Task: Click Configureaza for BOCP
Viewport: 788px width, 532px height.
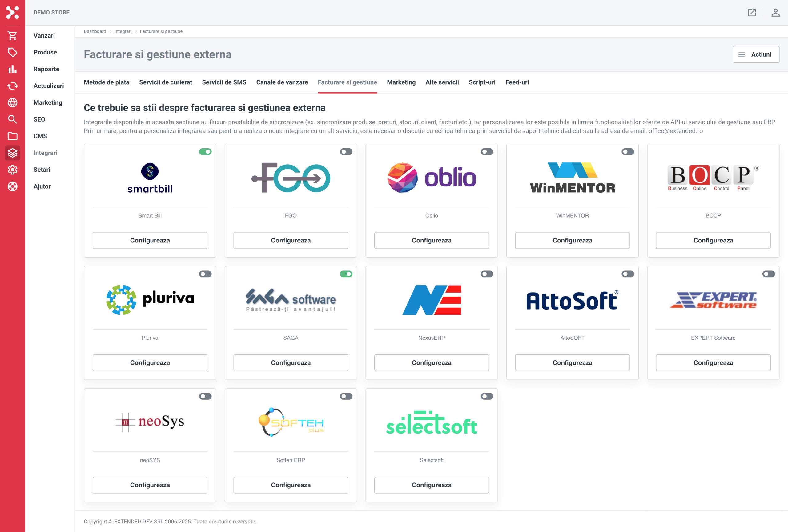Action: pos(713,240)
